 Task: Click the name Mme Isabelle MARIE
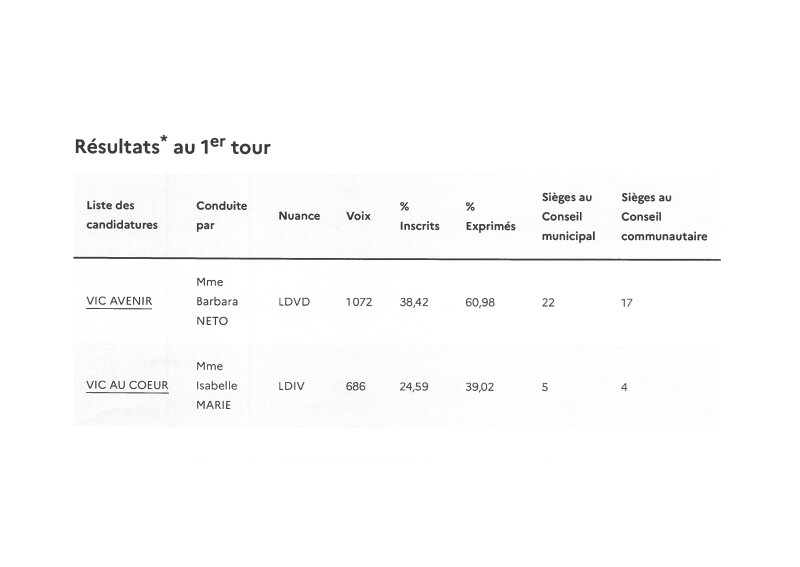[217, 385]
